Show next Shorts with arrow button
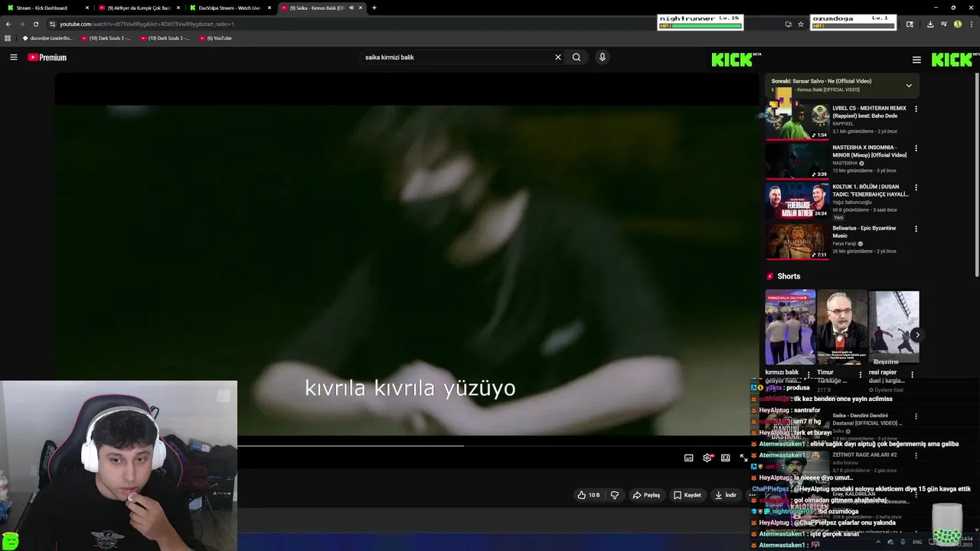 [x=917, y=335]
